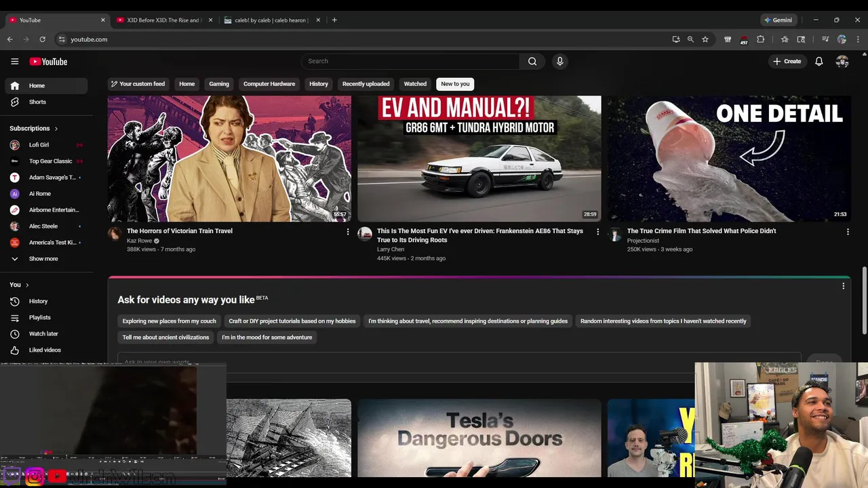Focus the YouTube Search input field

tap(411, 61)
